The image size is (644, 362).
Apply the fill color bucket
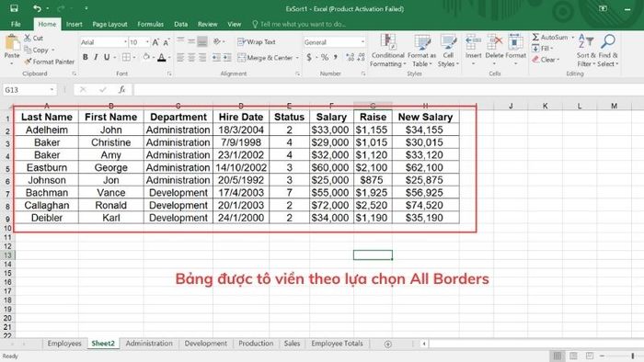(146, 57)
